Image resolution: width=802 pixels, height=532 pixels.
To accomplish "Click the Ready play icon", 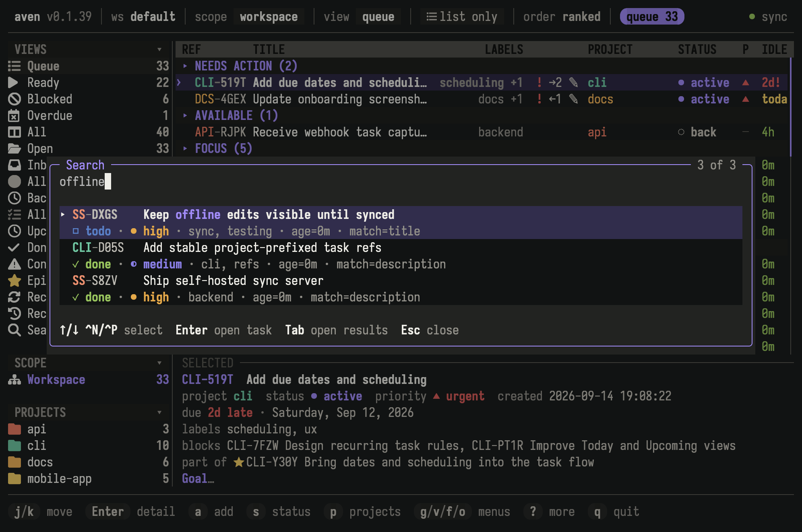I will coord(13,82).
